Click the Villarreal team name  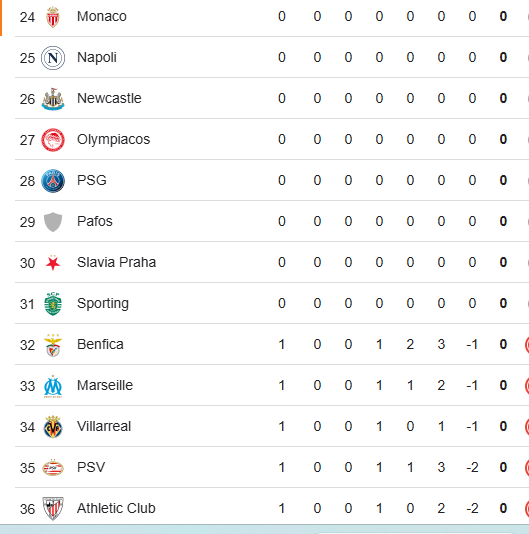point(104,426)
